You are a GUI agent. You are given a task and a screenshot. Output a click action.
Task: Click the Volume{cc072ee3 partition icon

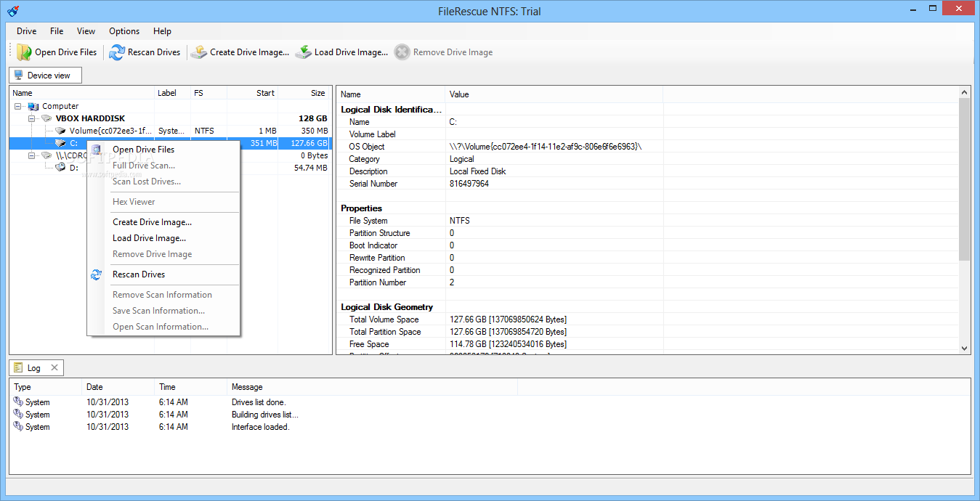(61, 131)
